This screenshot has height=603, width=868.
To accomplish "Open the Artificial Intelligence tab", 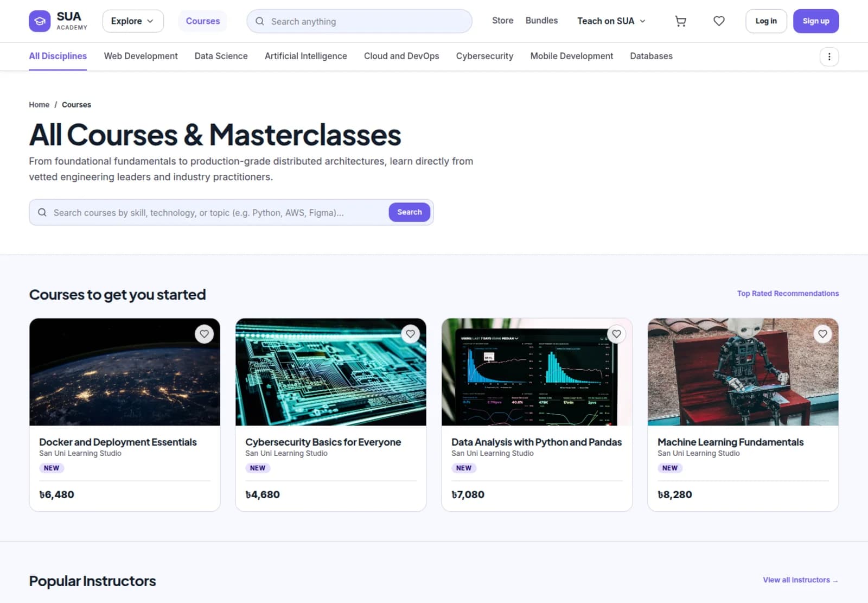I will [305, 56].
